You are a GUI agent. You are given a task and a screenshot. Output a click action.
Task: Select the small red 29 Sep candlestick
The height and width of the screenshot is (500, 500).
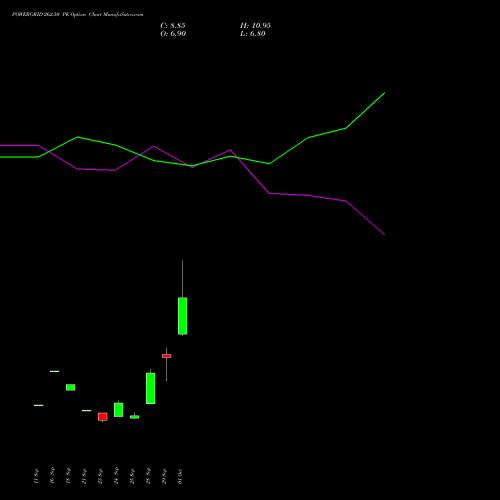pyautogui.click(x=167, y=356)
